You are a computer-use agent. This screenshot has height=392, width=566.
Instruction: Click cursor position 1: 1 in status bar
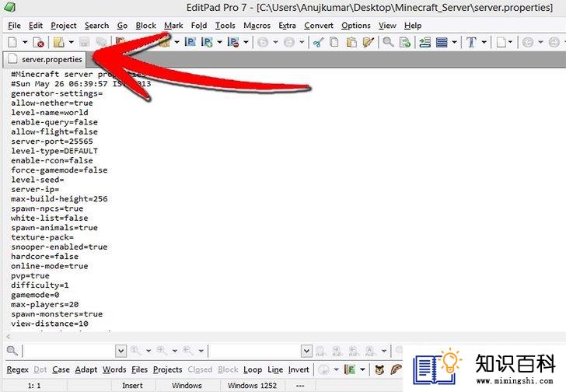point(34,386)
